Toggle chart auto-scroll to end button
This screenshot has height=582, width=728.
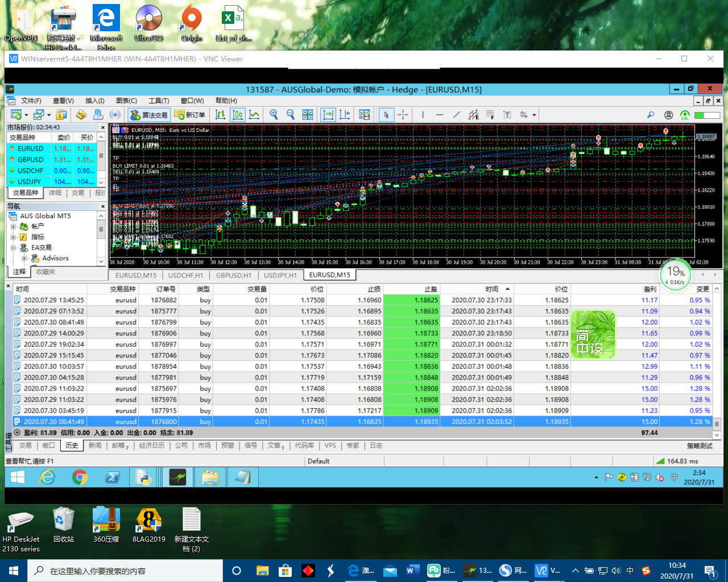[328, 115]
